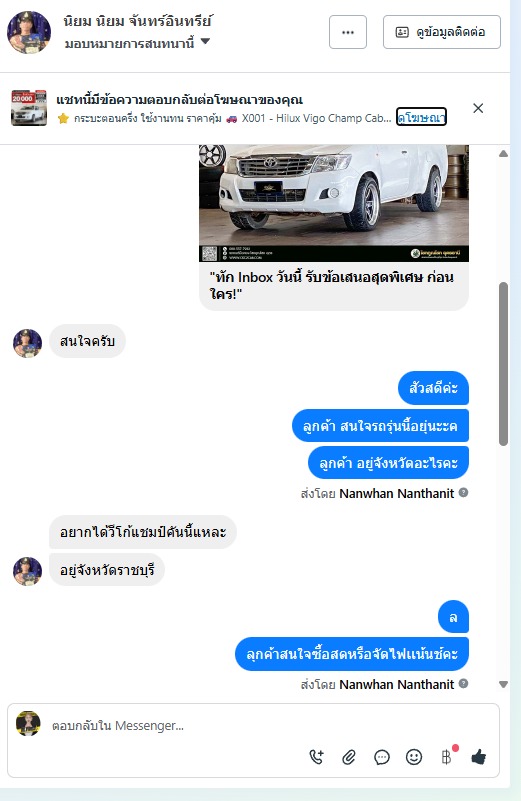The height and width of the screenshot is (801, 521).
Task: Open saved replies chat bubble icon
Action: pos(382,757)
